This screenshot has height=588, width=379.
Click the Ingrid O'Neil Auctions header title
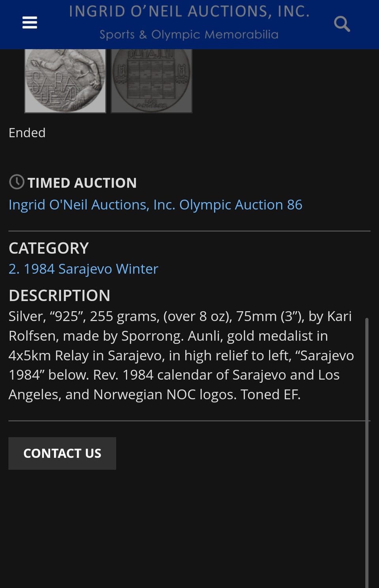(189, 11)
